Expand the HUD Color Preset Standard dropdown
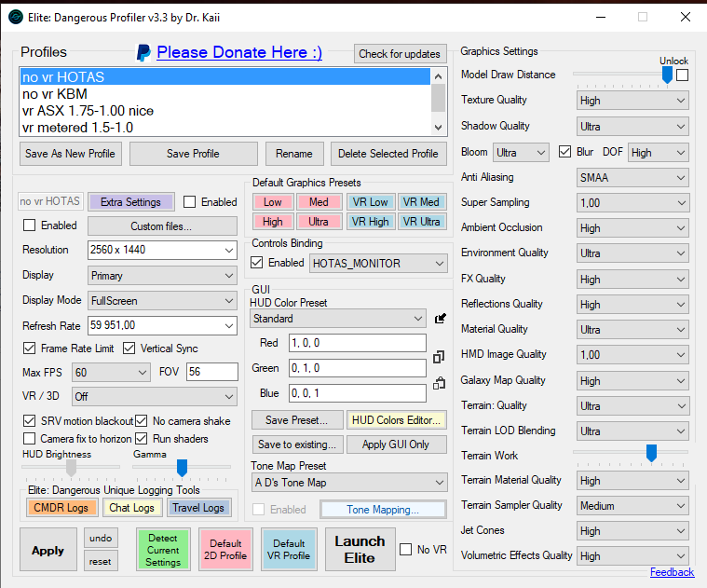 point(338,319)
